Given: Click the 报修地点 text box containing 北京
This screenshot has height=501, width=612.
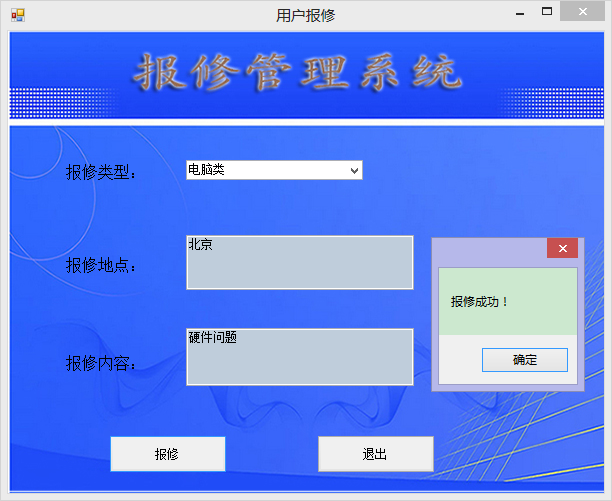Looking at the screenshot, I should click(x=300, y=262).
